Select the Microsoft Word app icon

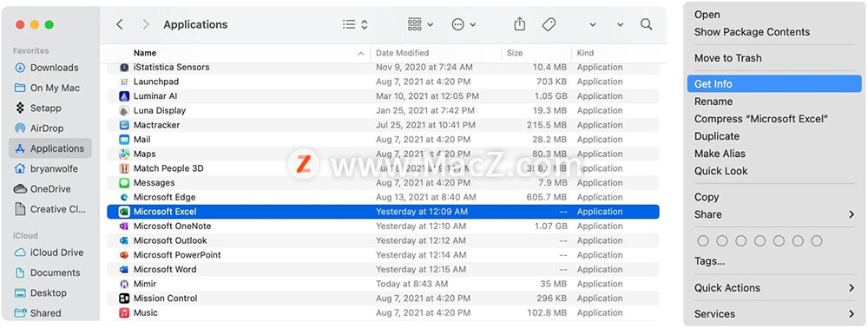coord(124,269)
